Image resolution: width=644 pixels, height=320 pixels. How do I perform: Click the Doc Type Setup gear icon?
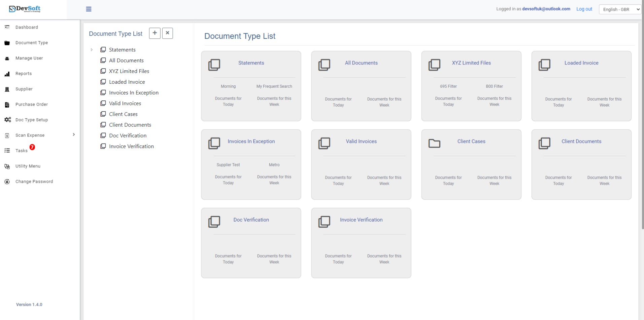pyautogui.click(x=7, y=120)
